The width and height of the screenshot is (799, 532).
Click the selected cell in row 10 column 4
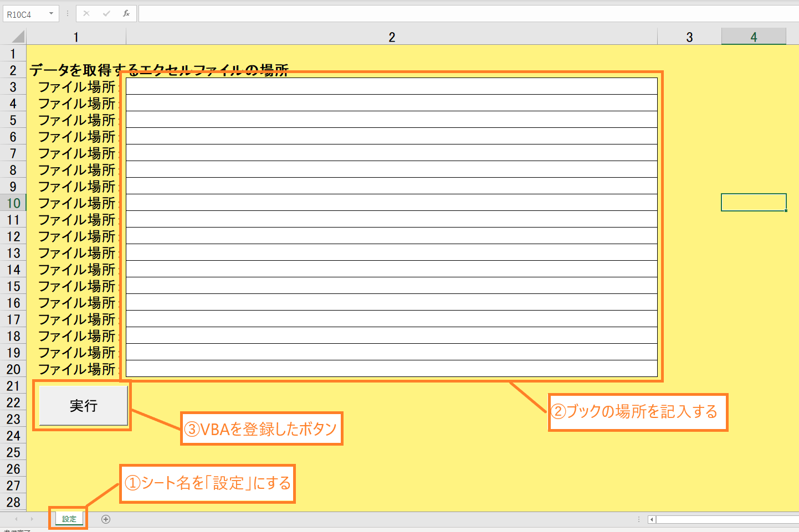[x=754, y=203]
